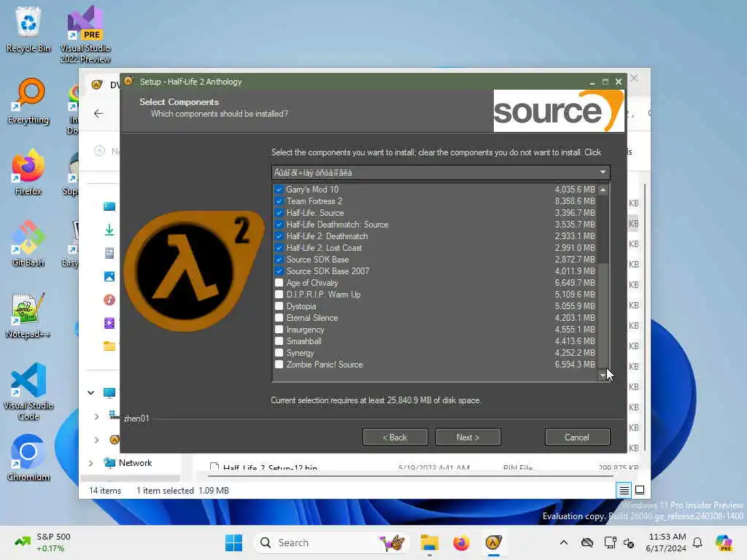Open File Explorer from taskbar
747x560 pixels.
[x=429, y=542]
